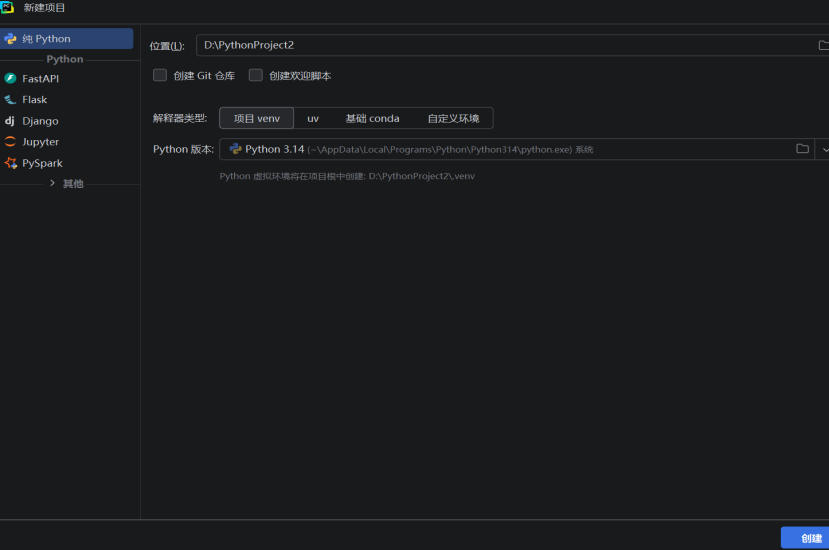Click the PySpark star icon
Screen dimensions: 829x550
11,163
